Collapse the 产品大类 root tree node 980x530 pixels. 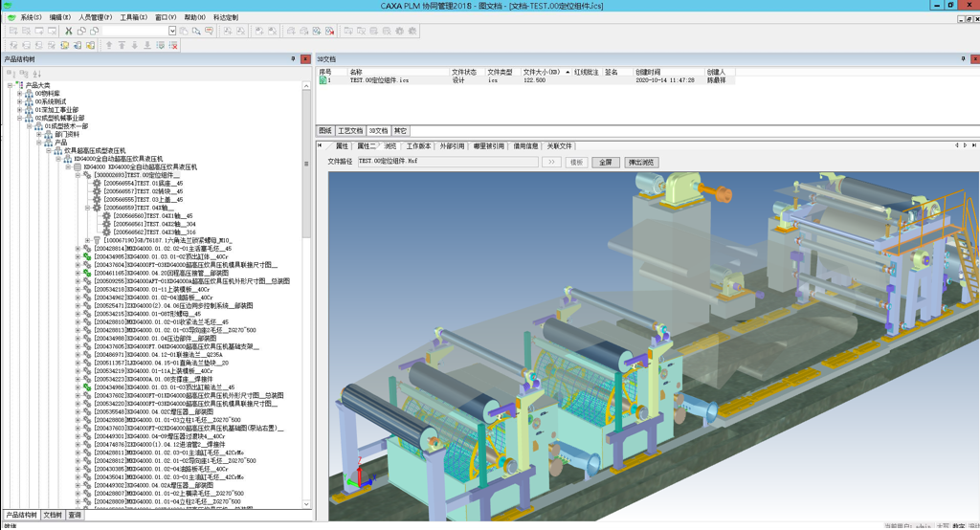click(10, 85)
